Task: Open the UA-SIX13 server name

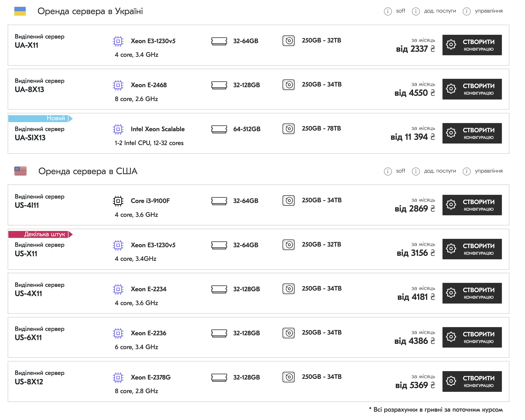Action: coord(30,138)
